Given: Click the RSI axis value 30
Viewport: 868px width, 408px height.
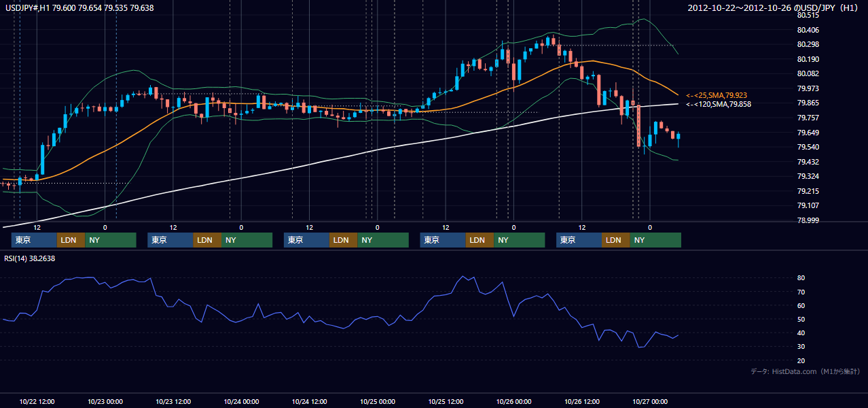Looking at the screenshot, I should [x=801, y=347].
